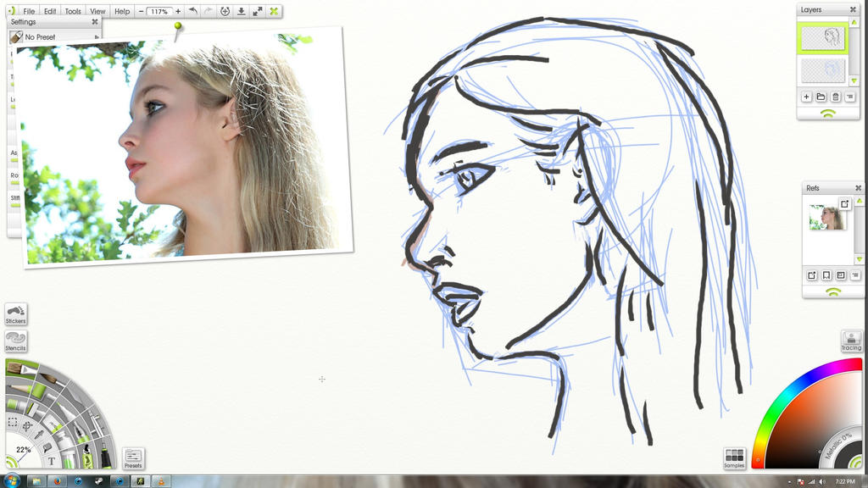Click the third Refs panel bottom icon

point(840,275)
